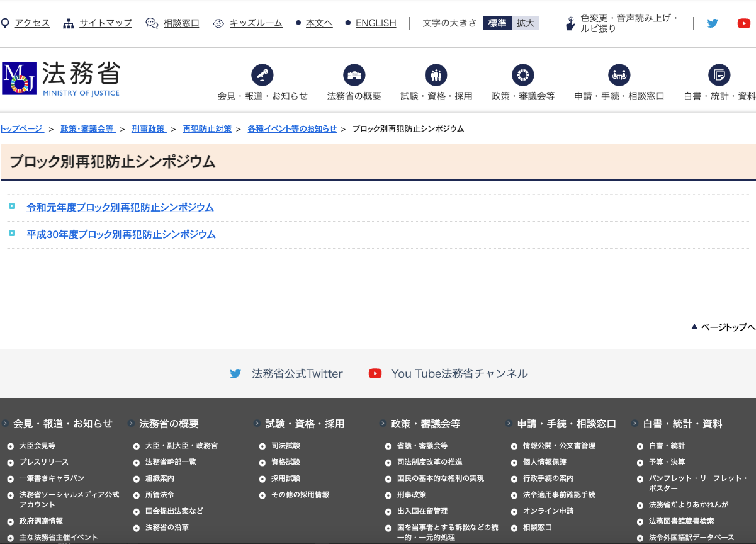756x544 pixels.
Task: Open footer link 一筆書きキャラバン
Action: click(x=52, y=478)
